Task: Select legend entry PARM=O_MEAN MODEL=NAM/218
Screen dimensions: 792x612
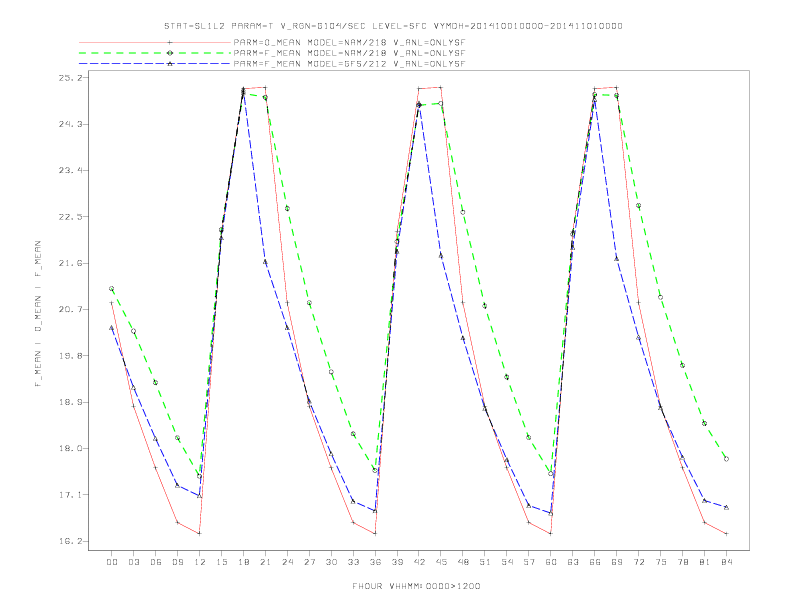Action: coord(349,42)
